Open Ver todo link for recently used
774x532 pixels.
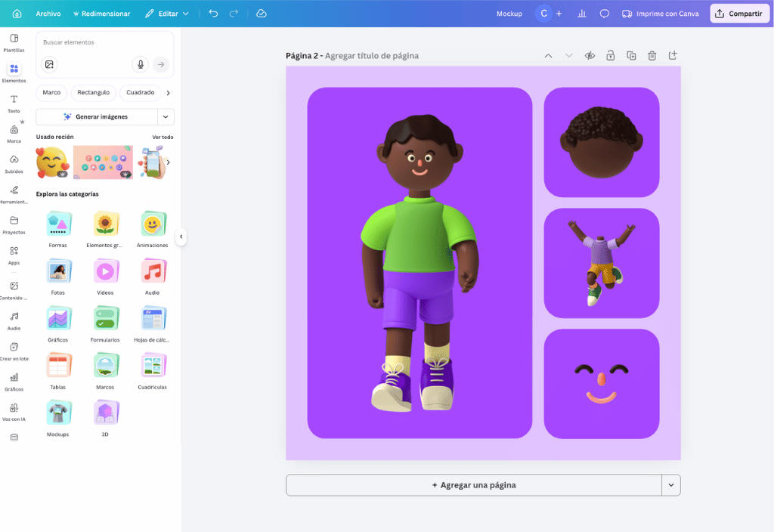(x=163, y=137)
